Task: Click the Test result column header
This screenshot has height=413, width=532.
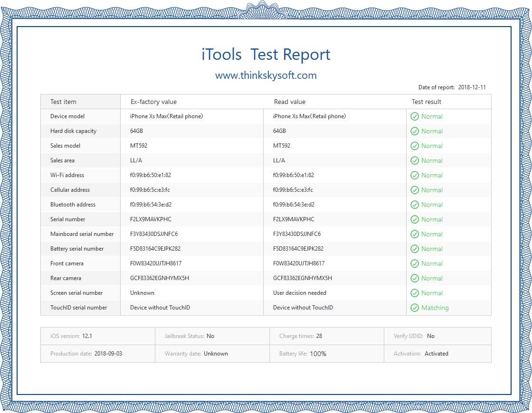Action: click(426, 102)
